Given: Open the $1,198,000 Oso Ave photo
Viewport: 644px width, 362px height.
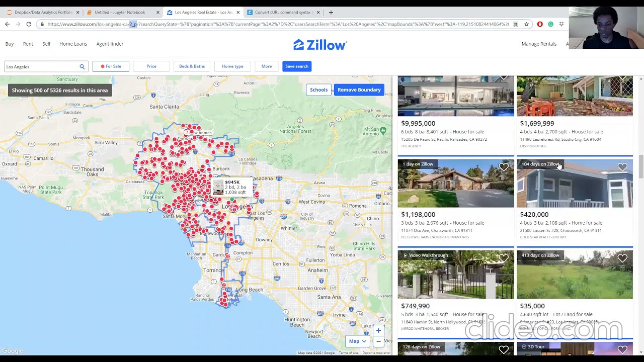Looking at the screenshot, I should 456,184.
